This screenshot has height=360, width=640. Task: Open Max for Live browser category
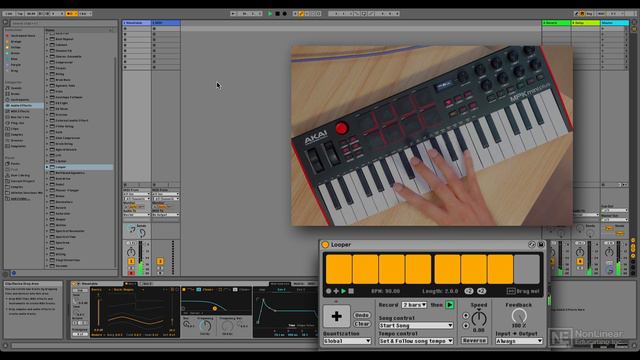point(20,117)
